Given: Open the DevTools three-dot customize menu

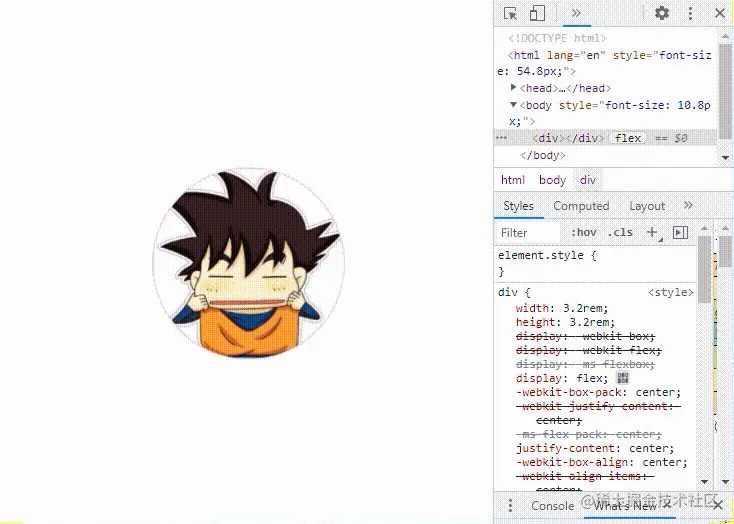Looking at the screenshot, I should [x=690, y=13].
